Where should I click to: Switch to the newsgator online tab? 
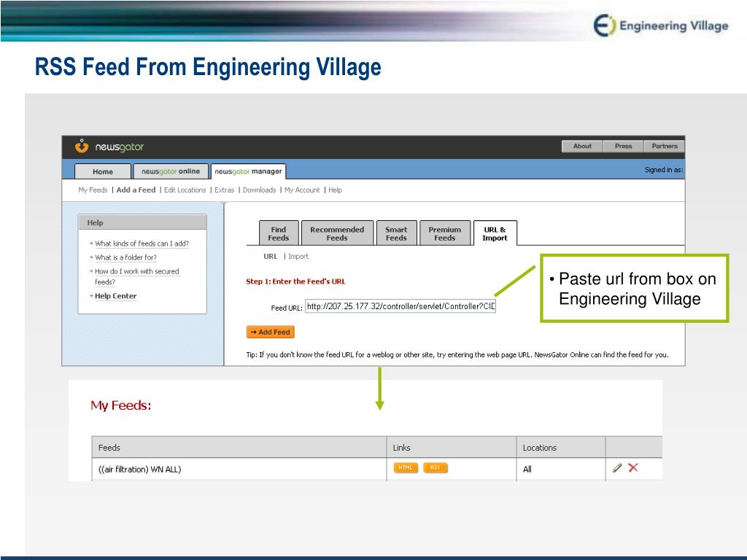pos(171,171)
